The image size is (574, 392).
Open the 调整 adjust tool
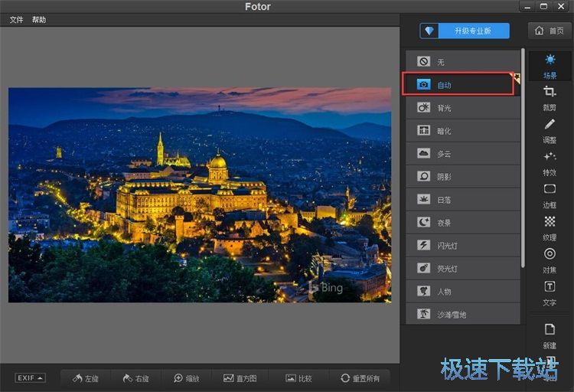[x=550, y=131]
